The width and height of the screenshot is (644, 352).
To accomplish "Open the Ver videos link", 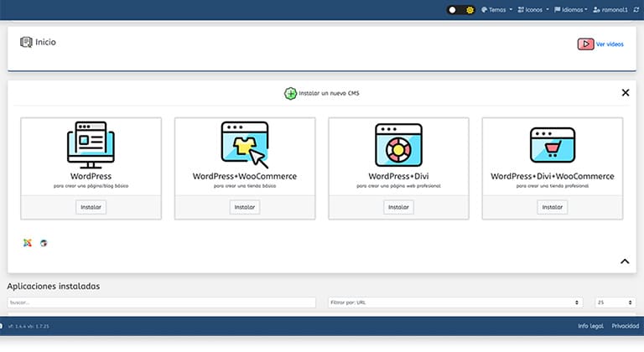I will [x=610, y=44].
